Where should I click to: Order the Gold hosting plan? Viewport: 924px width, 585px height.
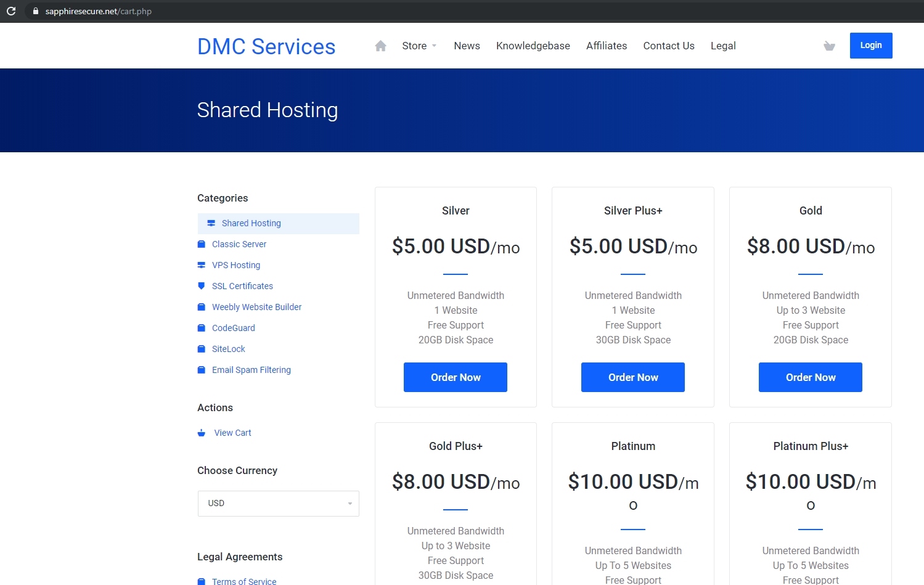click(x=811, y=377)
